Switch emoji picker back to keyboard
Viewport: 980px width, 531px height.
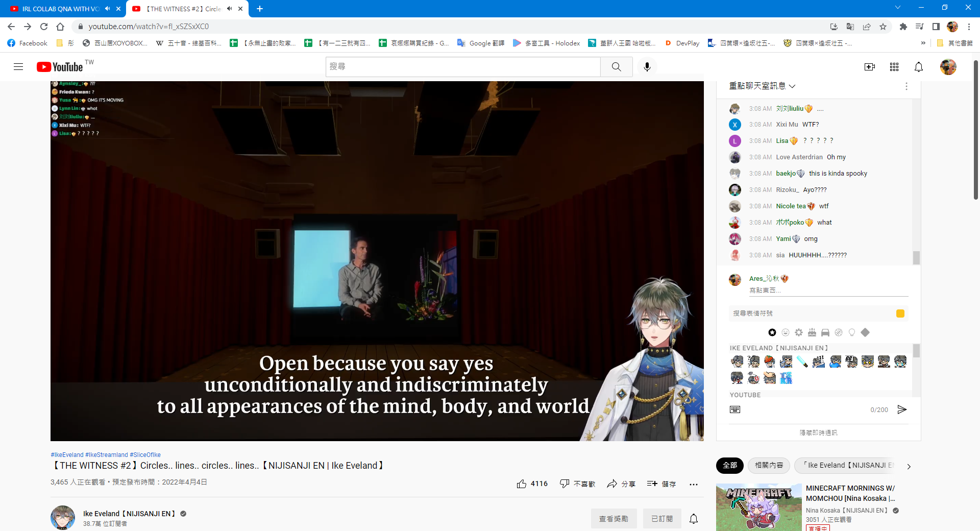(735, 409)
